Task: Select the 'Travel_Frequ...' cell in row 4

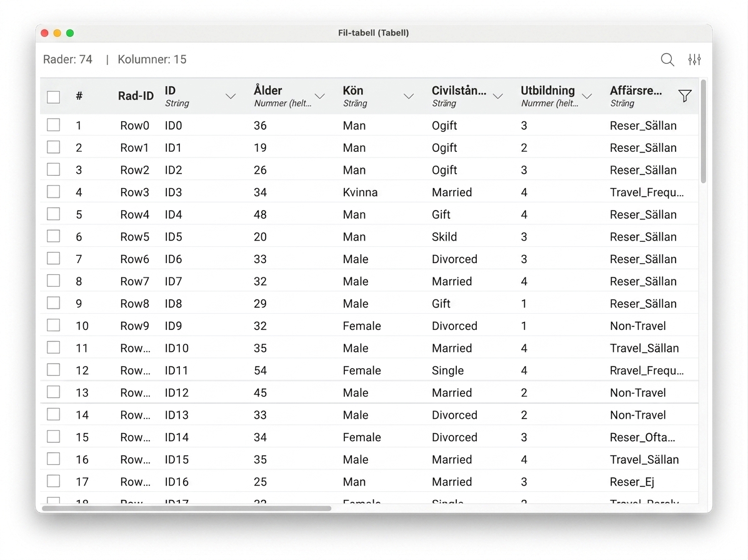Action: (646, 192)
